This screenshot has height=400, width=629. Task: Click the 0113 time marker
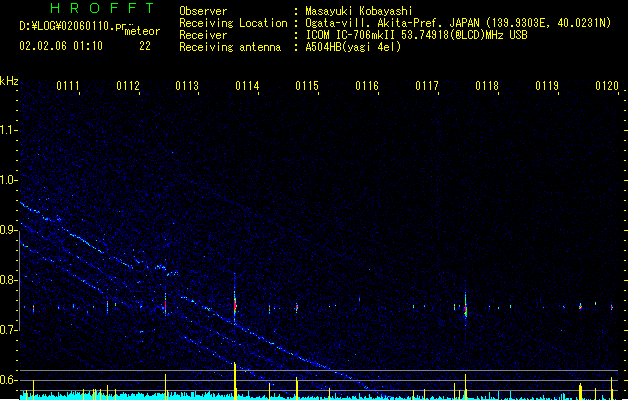point(187,86)
